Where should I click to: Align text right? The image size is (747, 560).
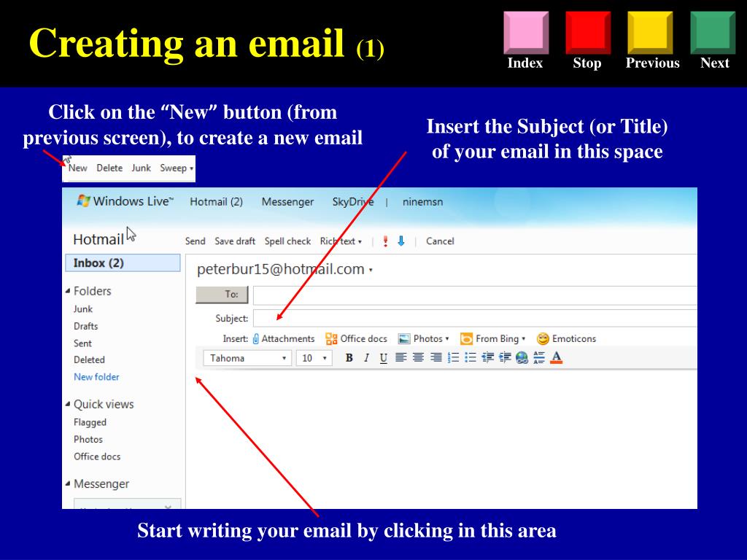pyautogui.click(x=436, y=357)
